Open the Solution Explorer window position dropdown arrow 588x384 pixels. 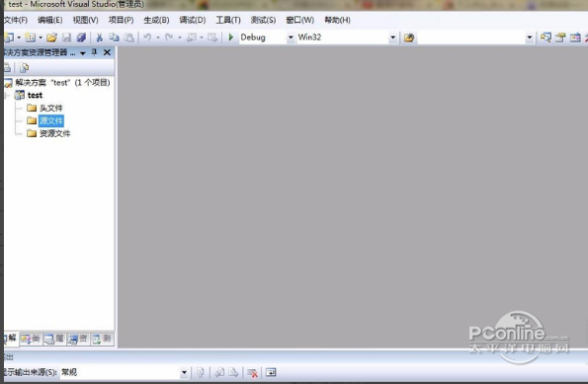coord(83,53)
